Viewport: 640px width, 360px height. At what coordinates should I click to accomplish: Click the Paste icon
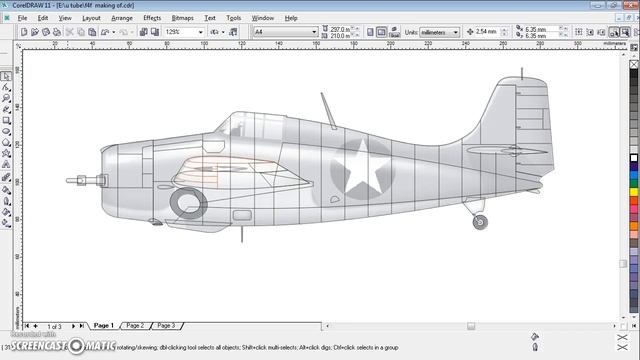[92, 32]
